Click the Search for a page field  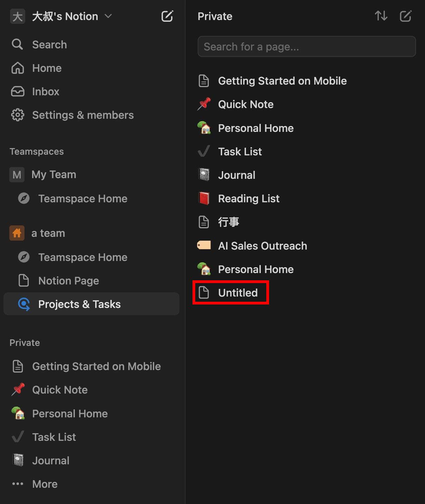point(306,47)
